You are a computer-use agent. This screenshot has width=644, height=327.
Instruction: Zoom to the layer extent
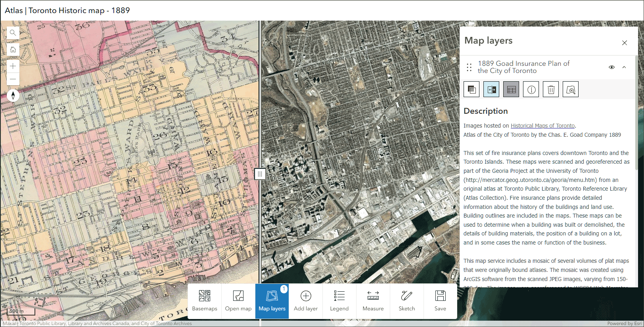571,90
